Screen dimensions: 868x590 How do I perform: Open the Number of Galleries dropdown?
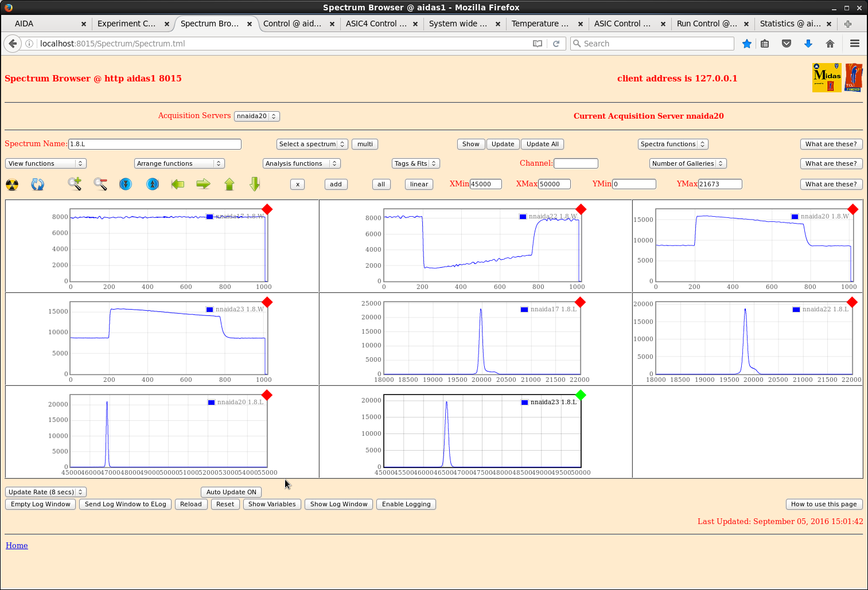688,163
